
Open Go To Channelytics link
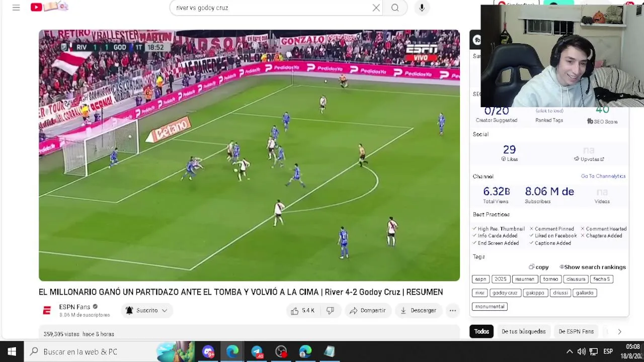603,176
